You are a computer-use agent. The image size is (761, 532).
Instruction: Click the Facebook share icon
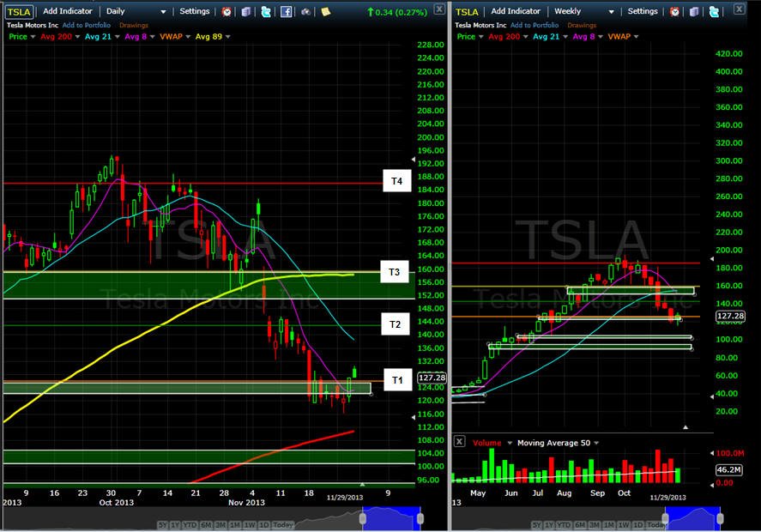point(286,12)
